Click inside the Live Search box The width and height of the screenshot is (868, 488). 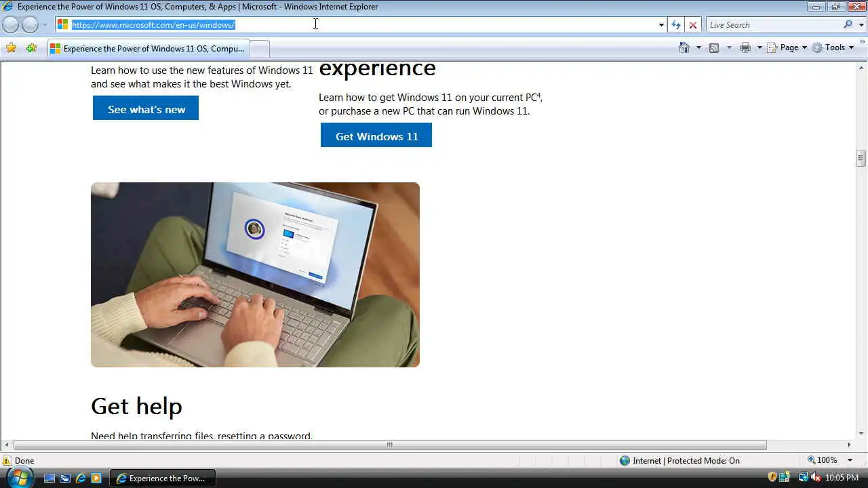(773, 25)
